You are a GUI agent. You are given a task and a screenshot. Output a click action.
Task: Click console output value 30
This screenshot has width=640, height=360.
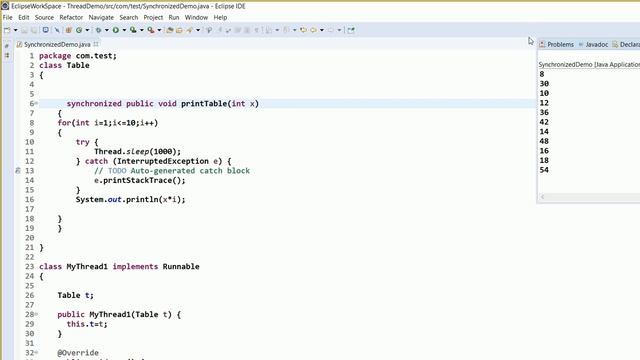click(x=544, y=84)
